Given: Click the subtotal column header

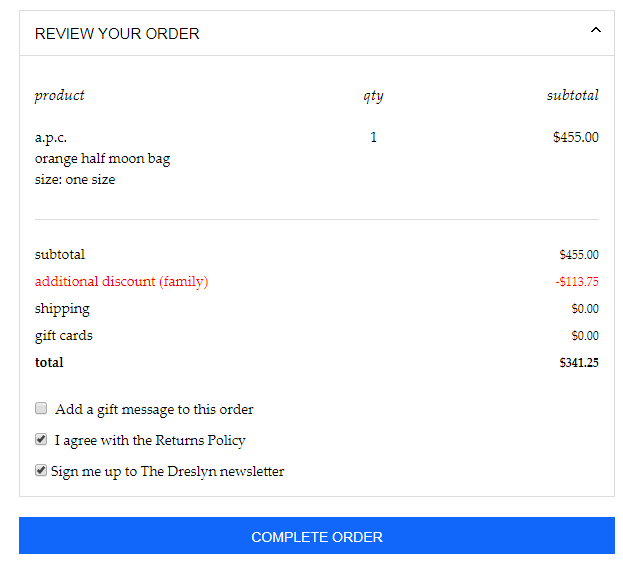Looking at the screenshot, I should [x=573, y=95].
